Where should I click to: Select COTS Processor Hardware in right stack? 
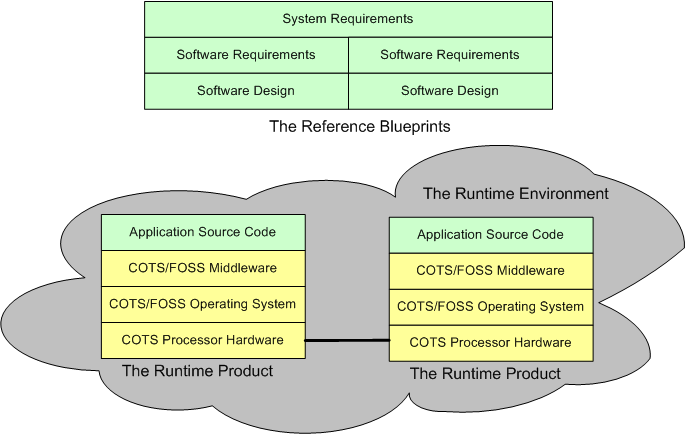coord(490,342)
